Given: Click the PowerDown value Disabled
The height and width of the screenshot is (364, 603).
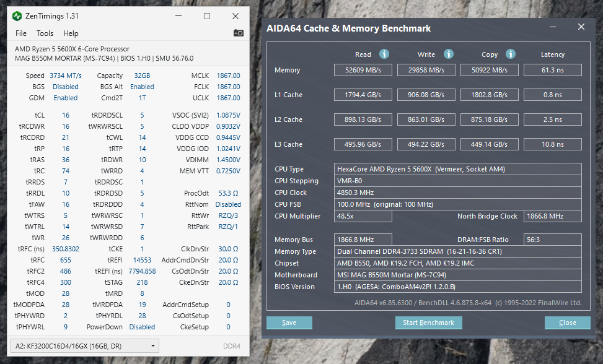Looking at the screenshot, I should tap(142, 327).
